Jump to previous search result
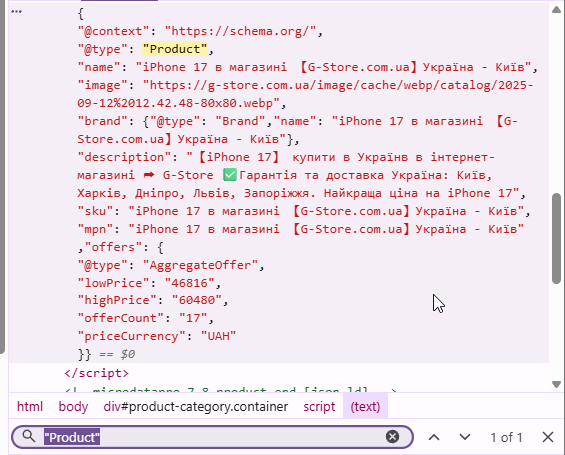Screen dimensions: 565x455 click(434, 437)
